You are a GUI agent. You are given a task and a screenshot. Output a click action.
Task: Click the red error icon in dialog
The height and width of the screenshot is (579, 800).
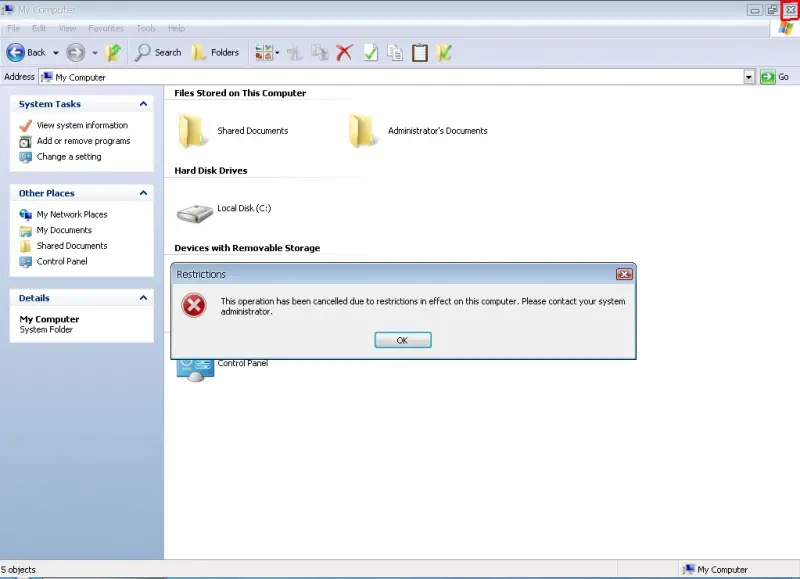click(x=194, y=306)
